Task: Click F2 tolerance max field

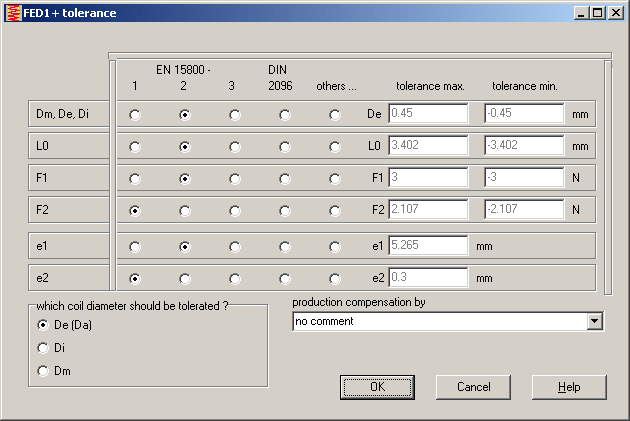Action: pos(428,211)
